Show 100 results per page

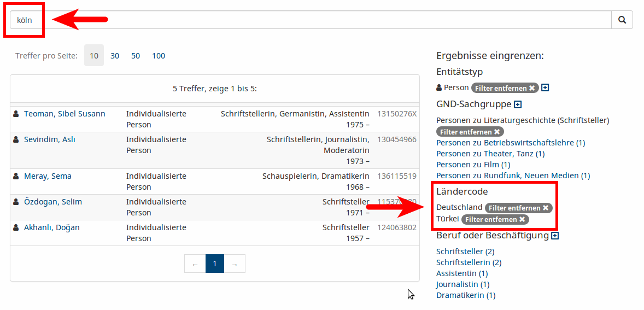tap(159, 56)
